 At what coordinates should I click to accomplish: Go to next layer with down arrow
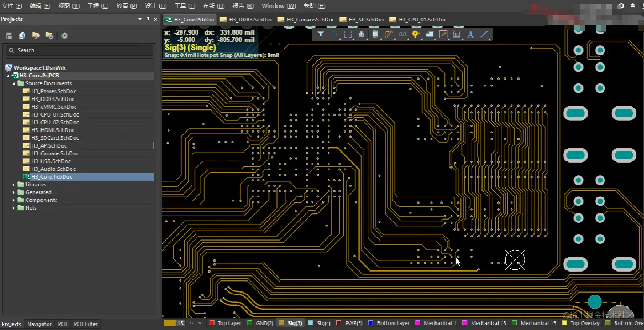(200, 323)
